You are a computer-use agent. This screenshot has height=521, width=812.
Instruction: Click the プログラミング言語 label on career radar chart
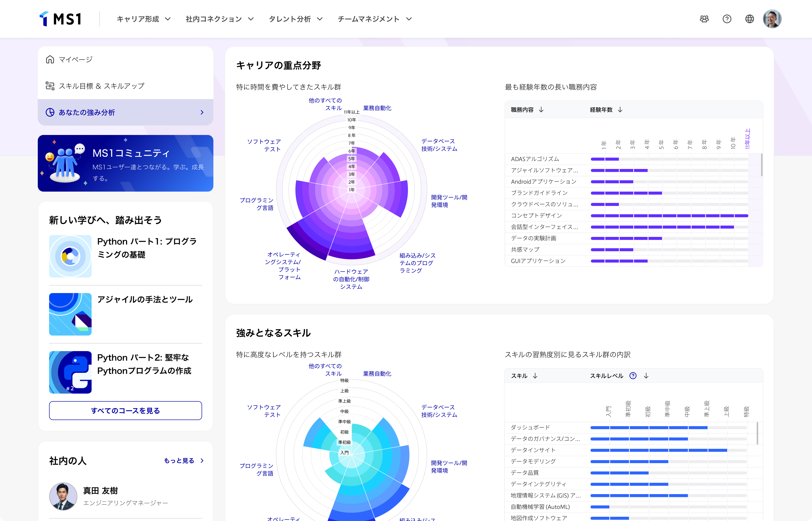[x=256, y=204]
